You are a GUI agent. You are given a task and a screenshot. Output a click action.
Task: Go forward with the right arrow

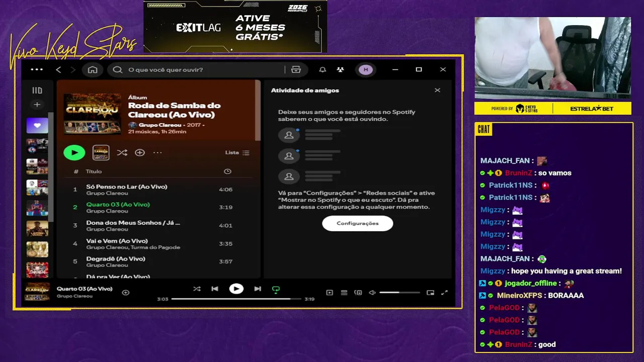pyautogui.click(x=73, y=69)
